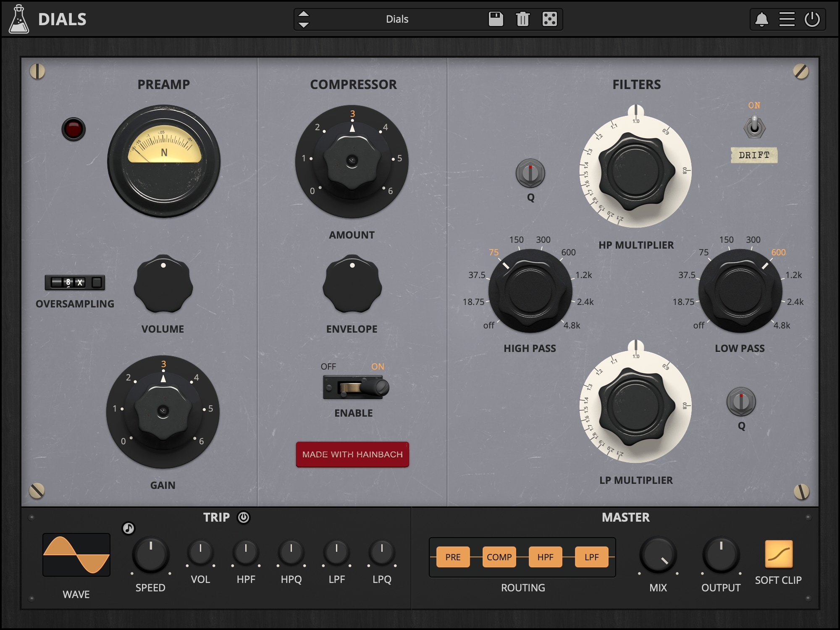Click the TRIP section power icon
Image resolution: width=840 pixels, height=630 pixels.
pyautogui.click(x=244, y=517)
